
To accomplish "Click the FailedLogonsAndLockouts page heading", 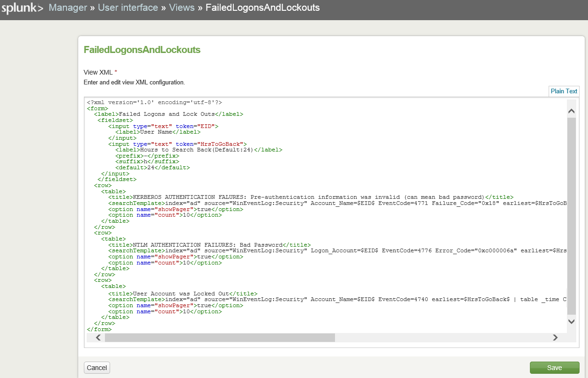I will [142, 49].
